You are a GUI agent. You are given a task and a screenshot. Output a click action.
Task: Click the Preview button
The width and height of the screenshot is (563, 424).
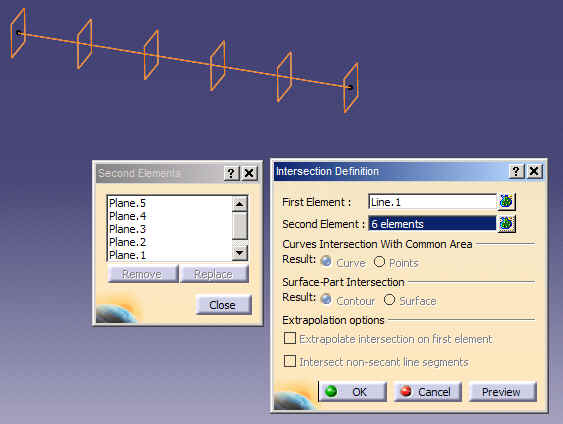(502, 392)
